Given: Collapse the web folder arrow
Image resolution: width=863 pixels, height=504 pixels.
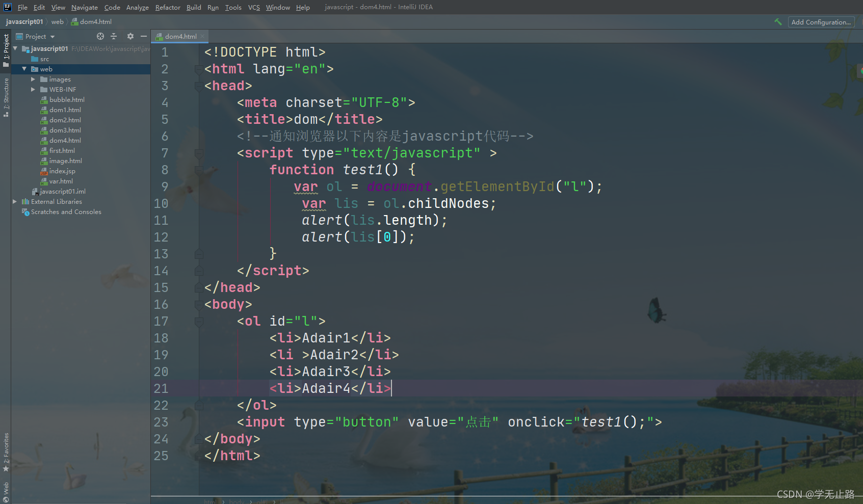Looking at the screenshot, I should (x=24, y=69).
